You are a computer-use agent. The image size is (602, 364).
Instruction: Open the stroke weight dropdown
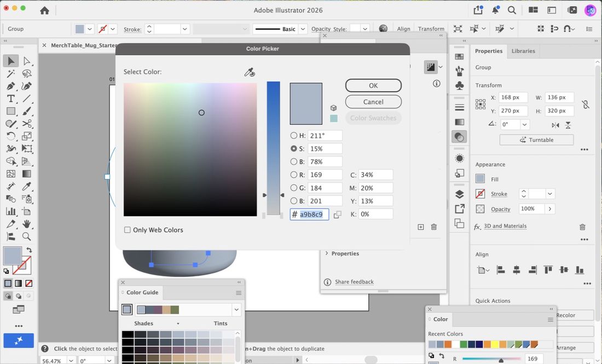pyautogui.click(x=184, y=29)
